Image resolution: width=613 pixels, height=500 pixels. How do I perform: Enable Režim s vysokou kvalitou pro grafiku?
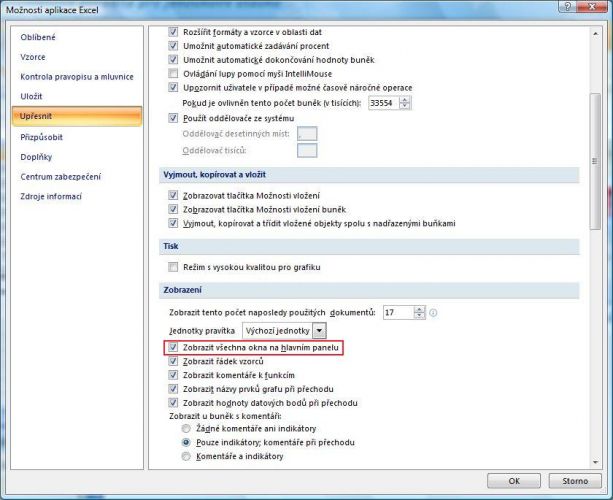click(173, 267)
